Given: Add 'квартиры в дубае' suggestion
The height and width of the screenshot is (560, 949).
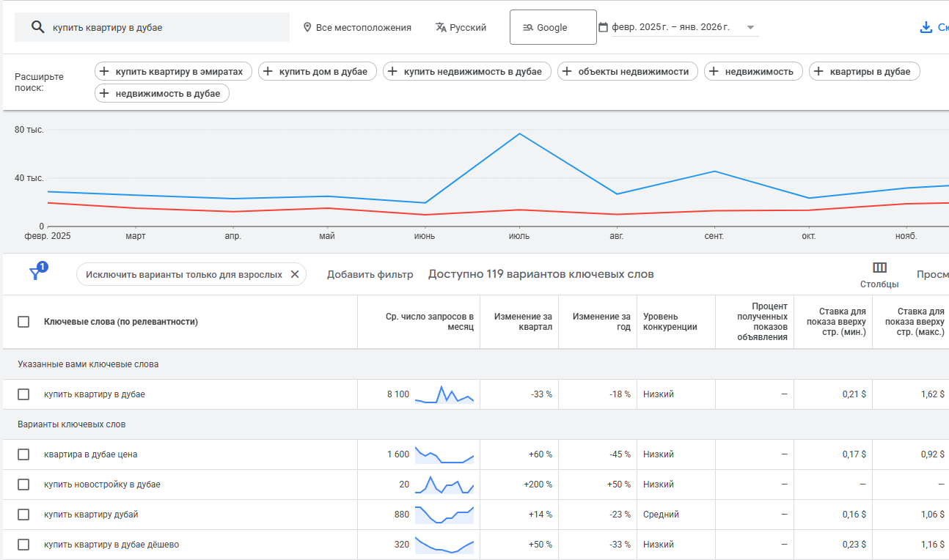Looking at the screenshot, I should point(865,71).
